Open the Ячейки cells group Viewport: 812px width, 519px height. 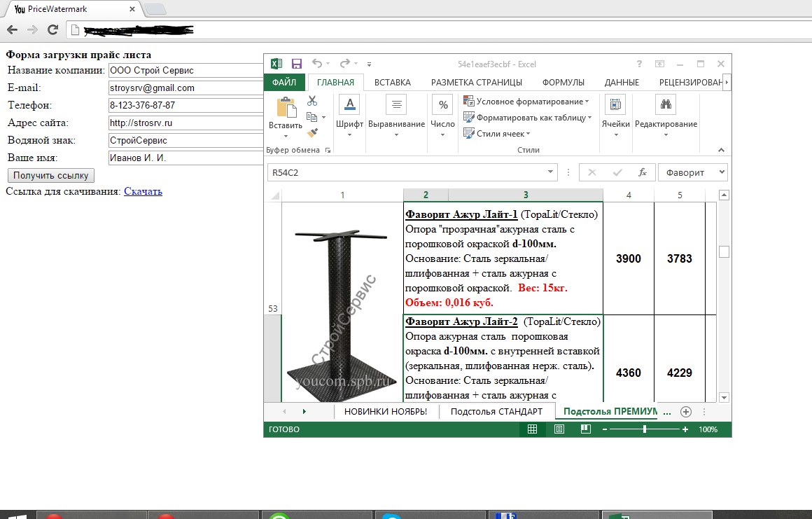click(616, 116)
